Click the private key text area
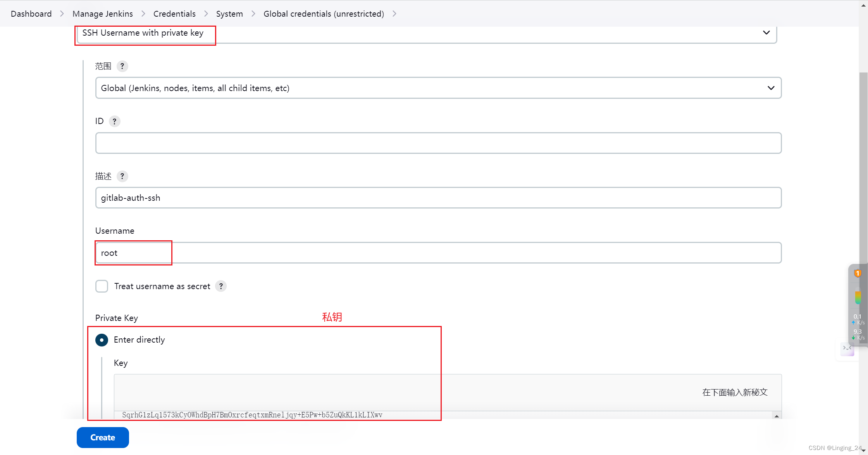868x455 pixels. 444,415
